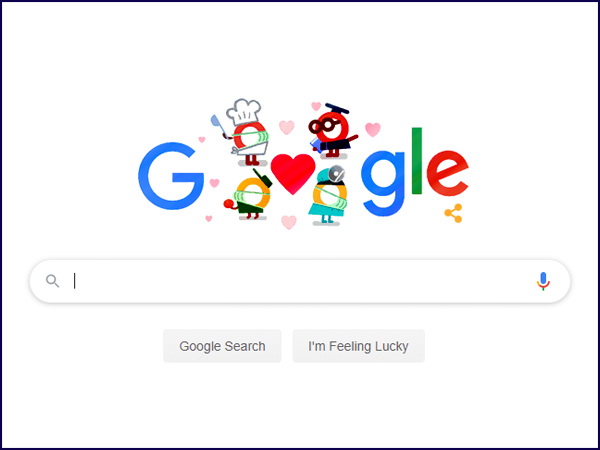
Task: Click the Google Search button
Action: [222, 346]
